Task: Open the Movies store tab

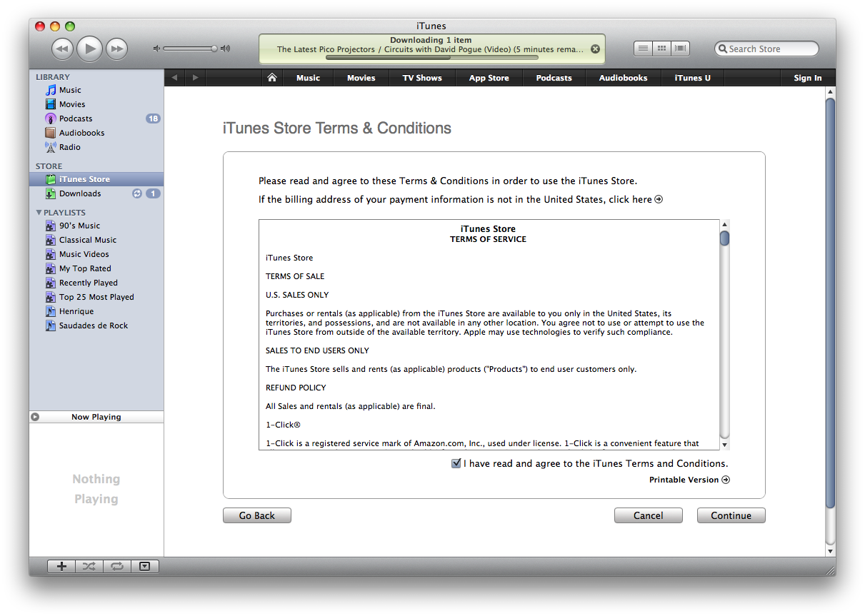Action: [x=361, y=78]
